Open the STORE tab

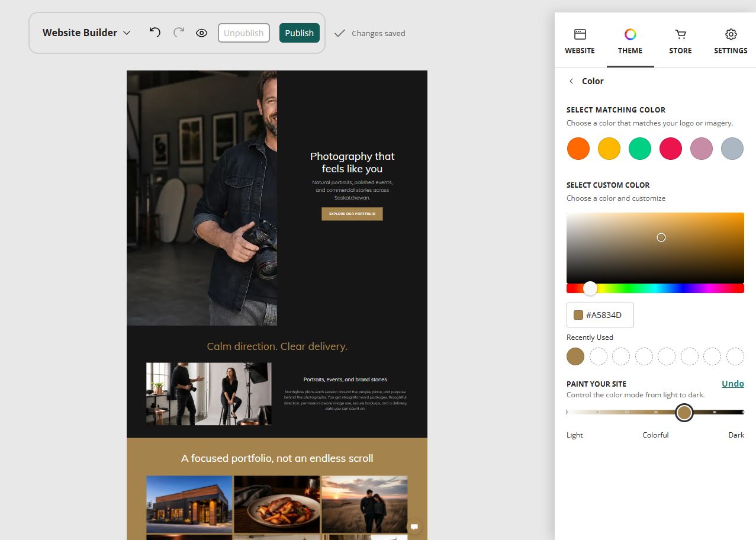[681, 41]
